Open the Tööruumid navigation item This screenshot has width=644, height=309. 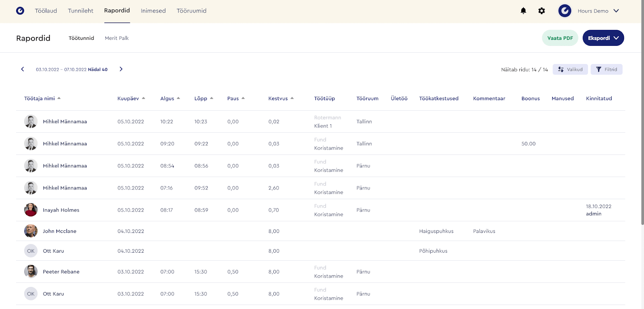[192, 11]
